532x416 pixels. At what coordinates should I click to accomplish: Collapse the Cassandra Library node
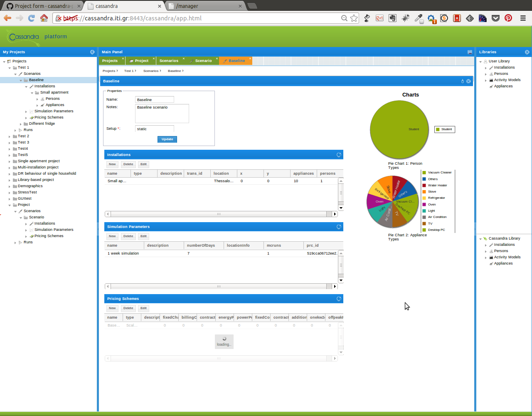pos(480,239)
